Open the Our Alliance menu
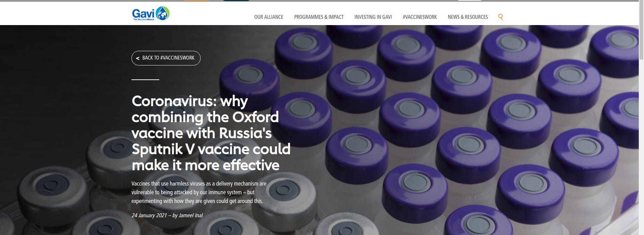Image resolution: width=644 pixels, height=235 pixels. (268, 17)
